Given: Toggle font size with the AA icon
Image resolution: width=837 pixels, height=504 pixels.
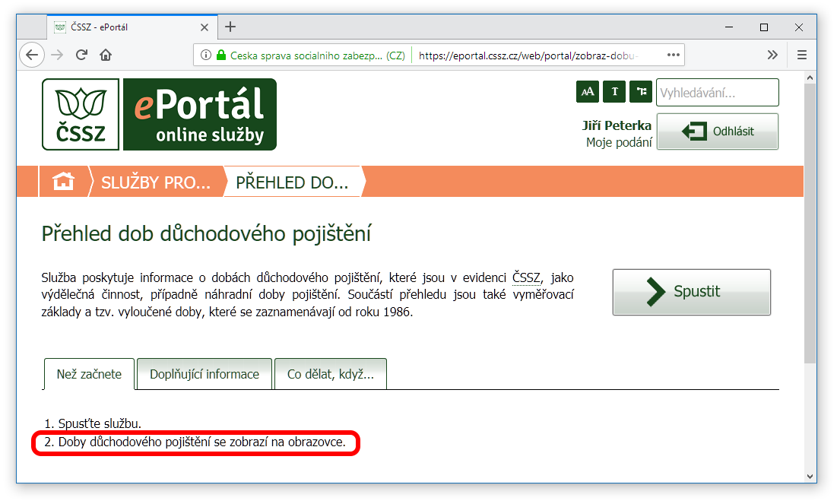Looking at the screenshot, I should point(587,91).
